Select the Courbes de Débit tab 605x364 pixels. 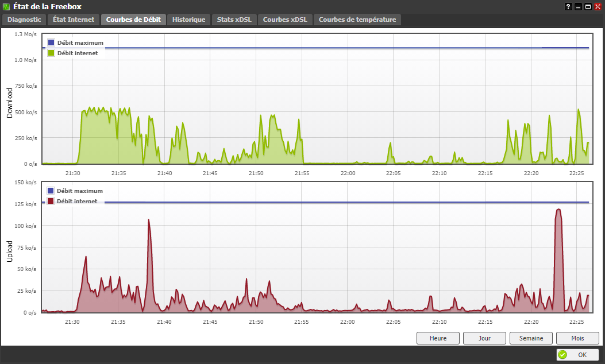(133, 20)
